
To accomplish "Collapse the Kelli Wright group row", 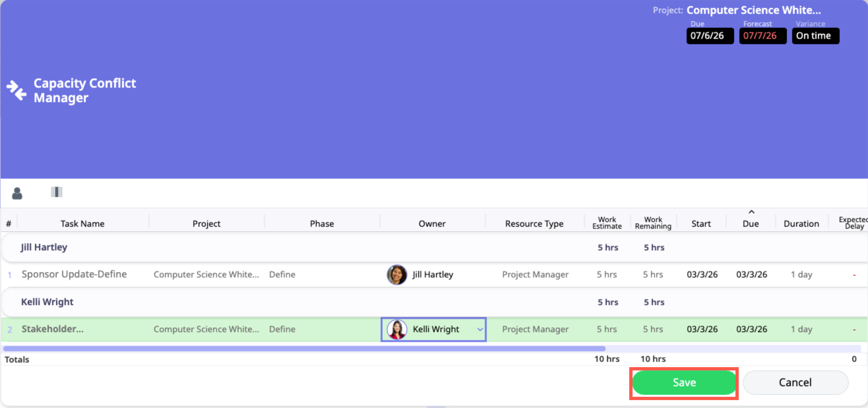I will [x=47, y=302].
